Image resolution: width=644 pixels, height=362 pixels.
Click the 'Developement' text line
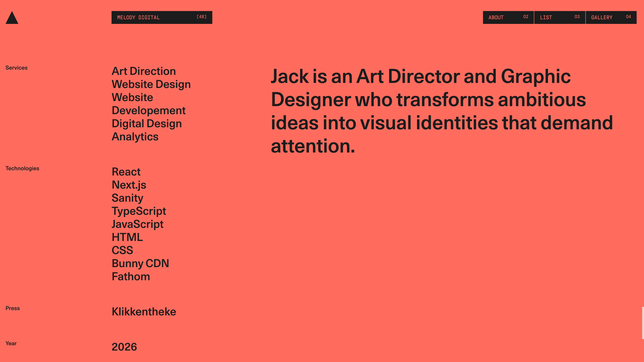click(149, 111)
